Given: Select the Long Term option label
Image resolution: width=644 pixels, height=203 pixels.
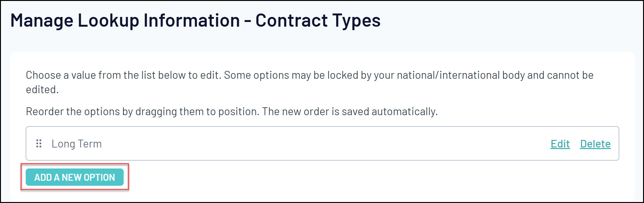Looking at the screenshot, I should click(76, 144).
